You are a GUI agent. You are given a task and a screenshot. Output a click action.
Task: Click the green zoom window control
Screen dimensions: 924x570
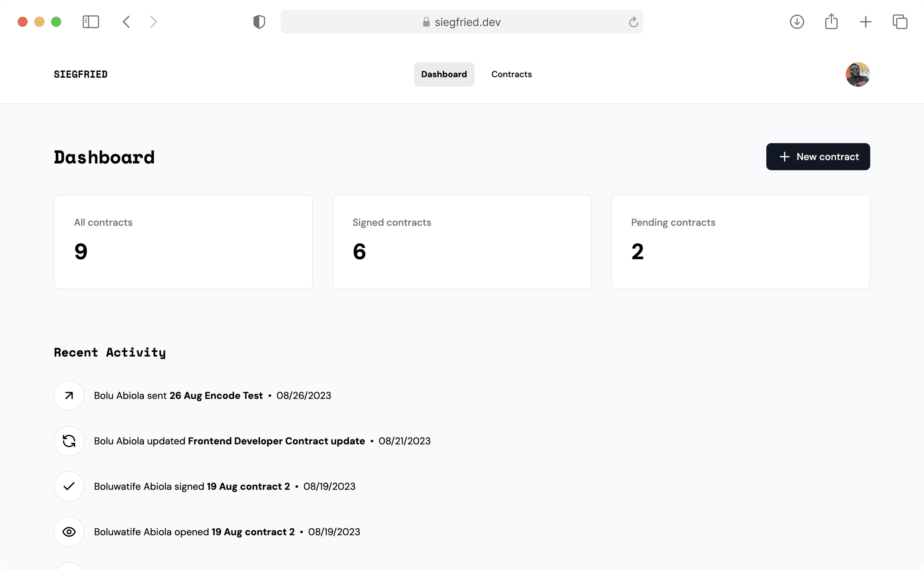tap(56, 21)
